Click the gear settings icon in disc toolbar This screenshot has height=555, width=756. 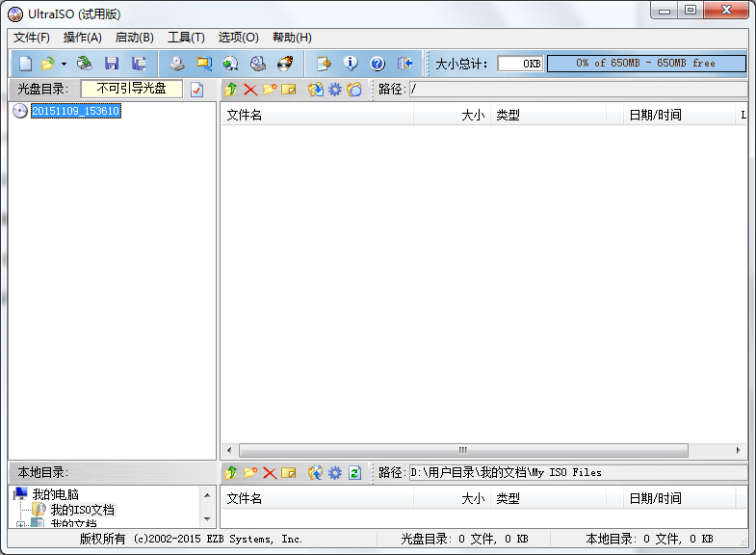(335, 90)
